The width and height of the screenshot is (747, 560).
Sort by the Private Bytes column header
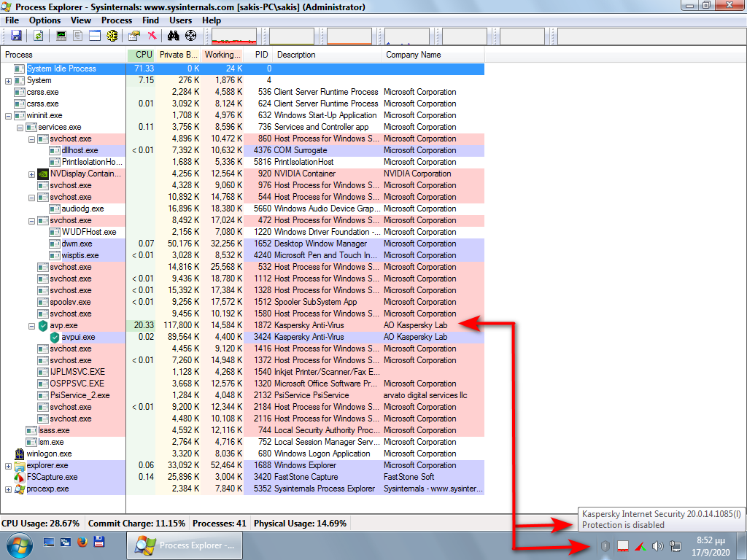click(x=178, y=55)
